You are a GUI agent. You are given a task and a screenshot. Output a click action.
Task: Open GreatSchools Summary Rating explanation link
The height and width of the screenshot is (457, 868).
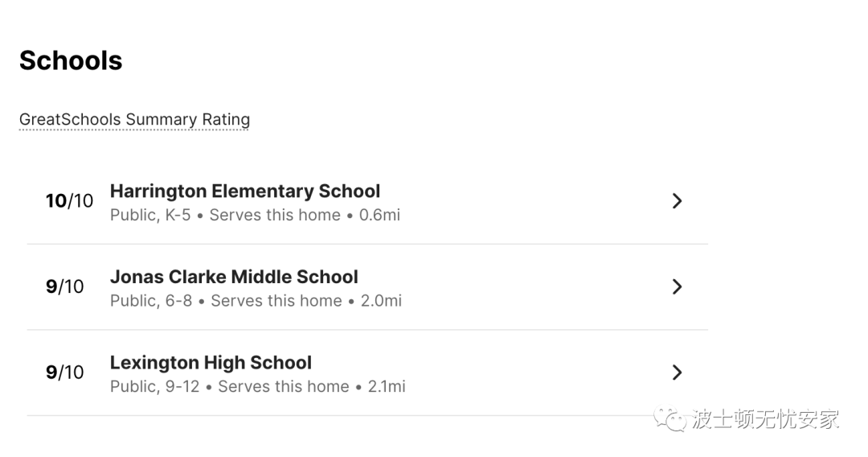[134, 120]
